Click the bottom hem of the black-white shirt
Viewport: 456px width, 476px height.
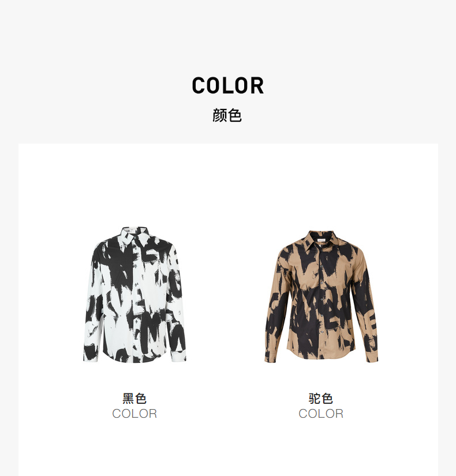pyautogui.click(x=135, y=358)
